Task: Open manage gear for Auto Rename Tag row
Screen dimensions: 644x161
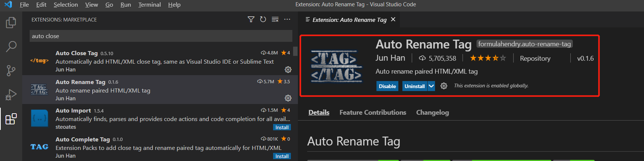Action: click(x=288, y=98)
